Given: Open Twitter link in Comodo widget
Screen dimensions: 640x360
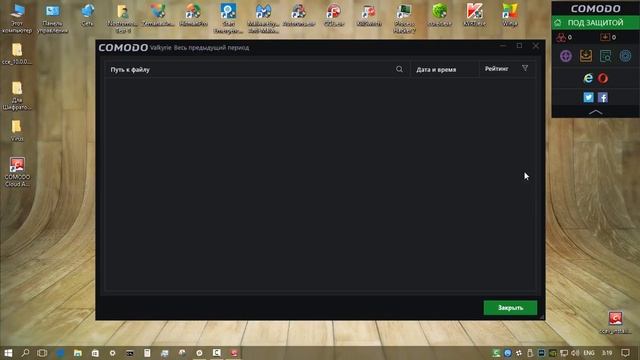Looking at the screenshot, I should click(x=588, y=97).
